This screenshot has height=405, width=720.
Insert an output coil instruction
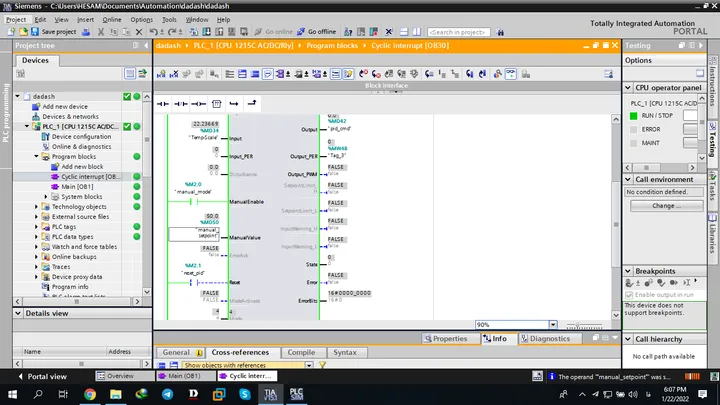(198, 104)
